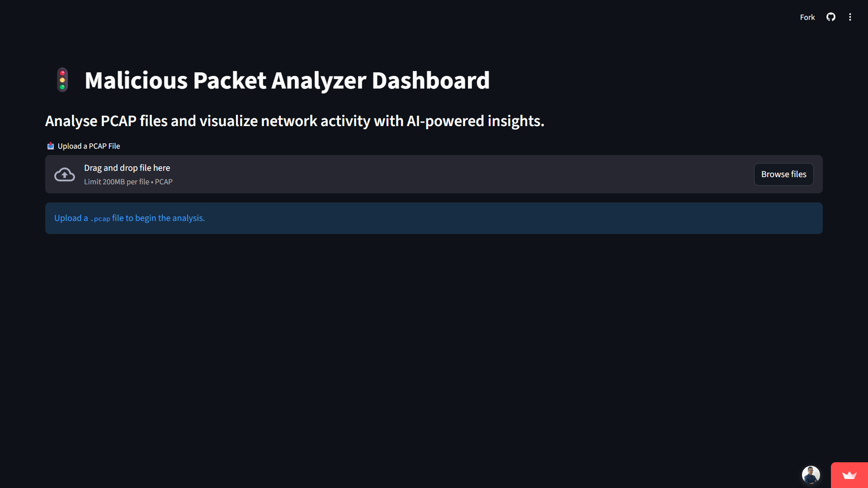The image size is (868, 488).
Task: Click the traffic light icon beside the title
Action: tap(62, 80)
